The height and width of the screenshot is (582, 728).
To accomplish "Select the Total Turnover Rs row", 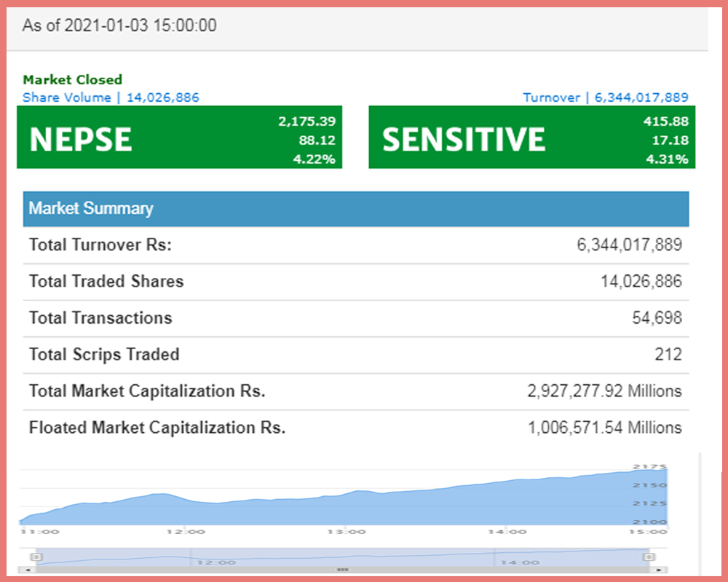I will 355,245.
